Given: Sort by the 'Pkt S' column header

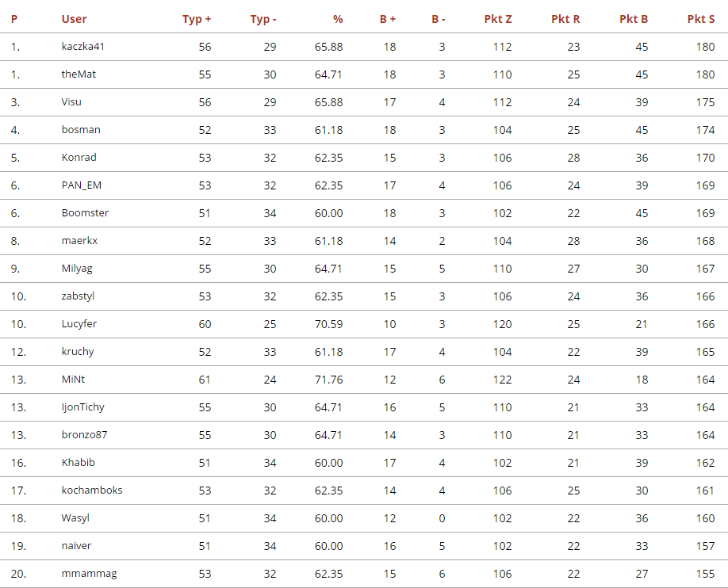Looking at the screenshot, I should click(x=701, y=19).
